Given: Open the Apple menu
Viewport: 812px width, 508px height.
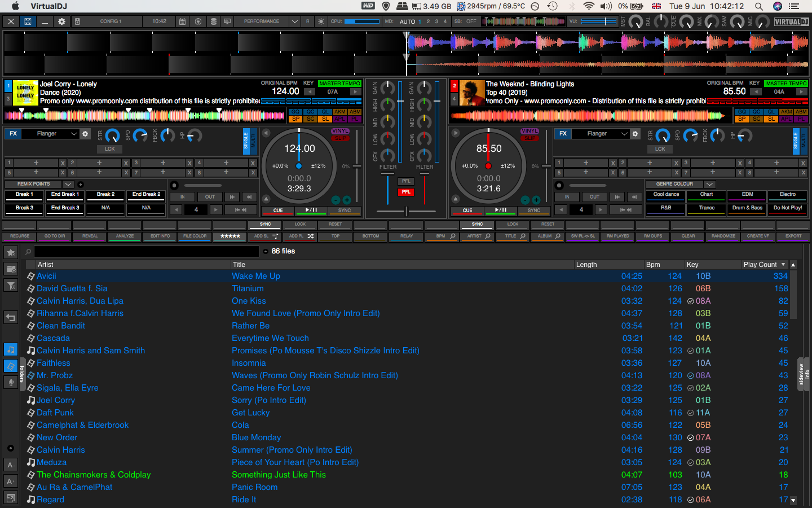Looking at the screenshot, I should pyautogui.click(x=15, y=6).
